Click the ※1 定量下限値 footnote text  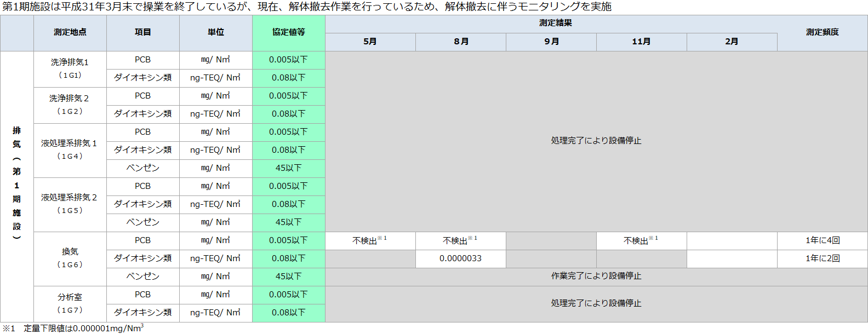(x=73, y=329)
